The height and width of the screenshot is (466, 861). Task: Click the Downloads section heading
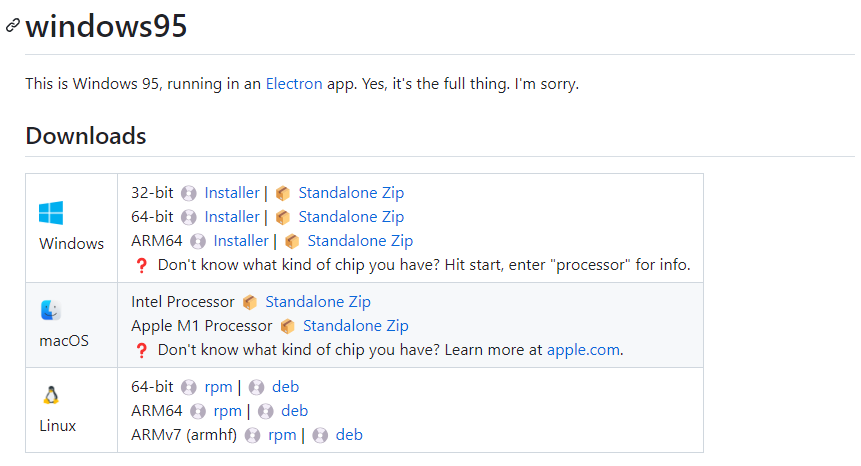pyautogui.click(x=86, y=136)
